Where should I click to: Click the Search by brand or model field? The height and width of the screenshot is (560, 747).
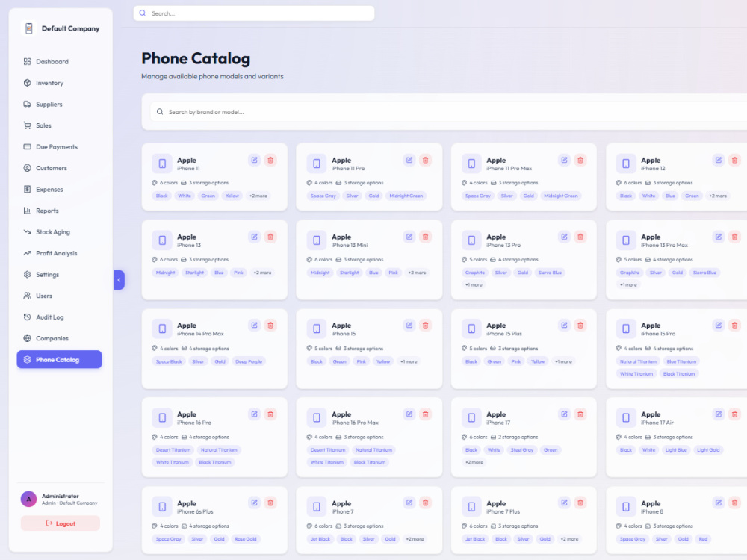point(447,112)
